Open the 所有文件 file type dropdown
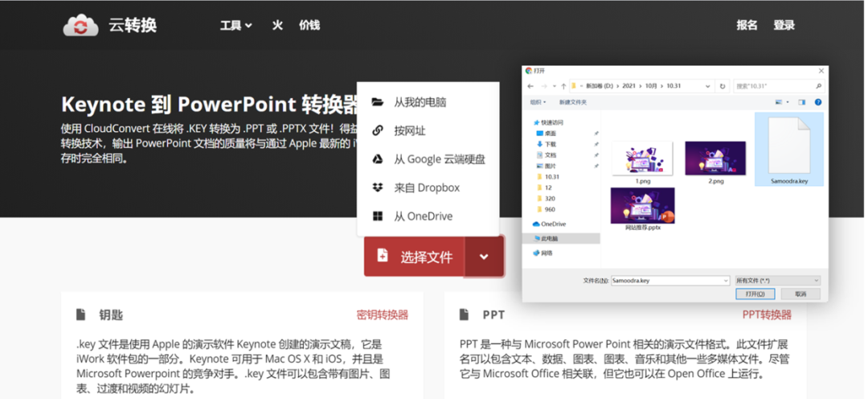The image size is (868, 399). (778, 281)
